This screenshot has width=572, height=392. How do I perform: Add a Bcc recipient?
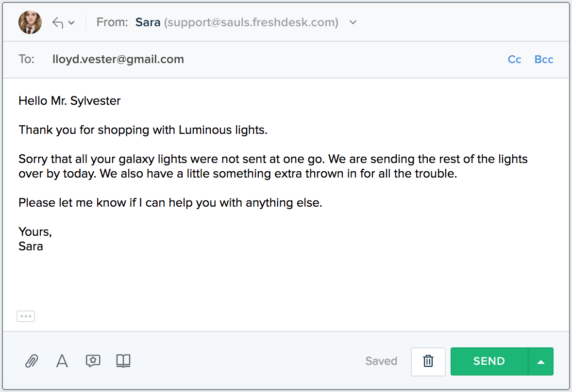[x=543, y=59]
